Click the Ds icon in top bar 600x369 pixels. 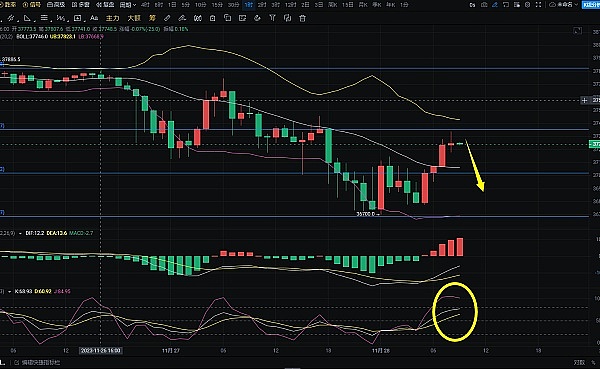click(473, 5)
